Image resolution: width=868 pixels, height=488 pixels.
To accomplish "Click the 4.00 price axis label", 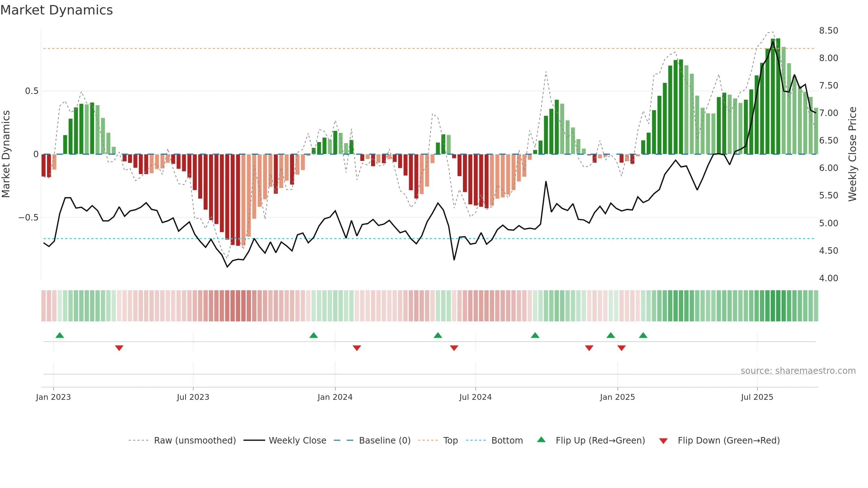I will tap(829, 278).
